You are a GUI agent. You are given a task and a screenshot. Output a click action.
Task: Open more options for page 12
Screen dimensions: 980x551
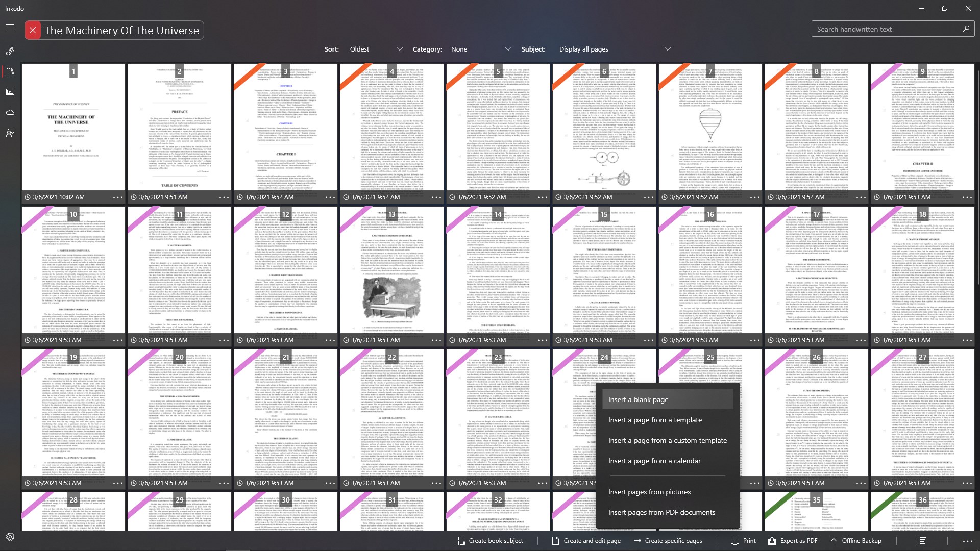(x=330, y=340)
